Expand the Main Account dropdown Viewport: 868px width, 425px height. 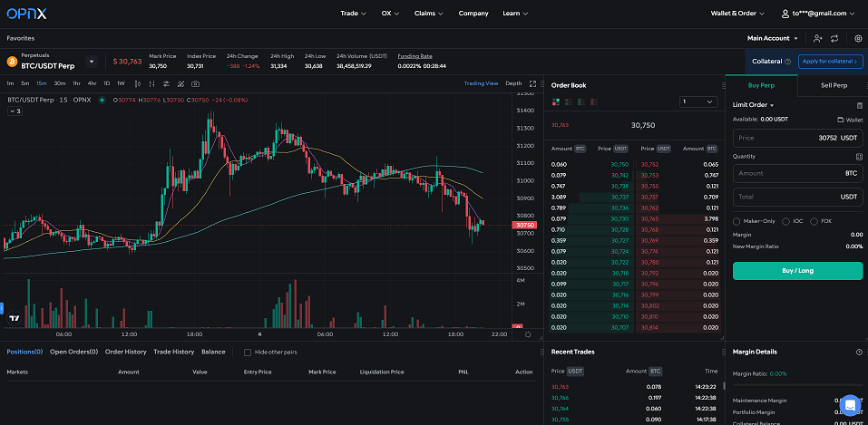point(772,39)
